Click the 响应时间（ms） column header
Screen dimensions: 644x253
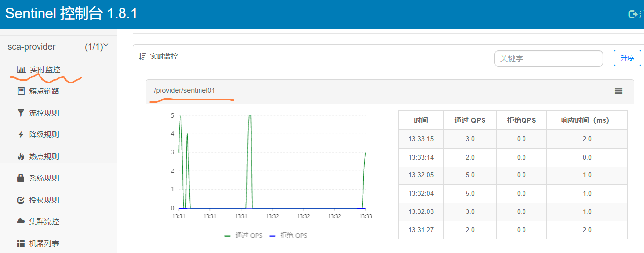tap(587, 120)
